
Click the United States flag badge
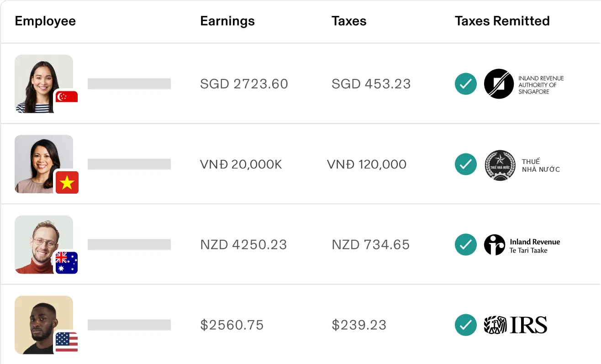point(67,342)
